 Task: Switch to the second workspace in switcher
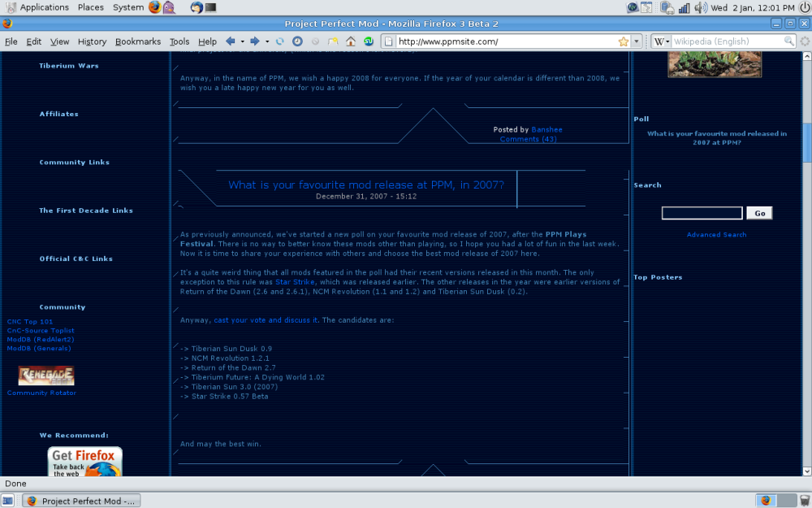pyautogui.click(x=786, y=500)
